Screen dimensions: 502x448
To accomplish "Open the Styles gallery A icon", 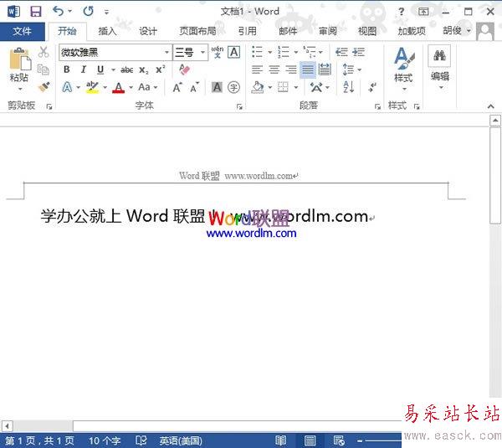I will point(404,59).
